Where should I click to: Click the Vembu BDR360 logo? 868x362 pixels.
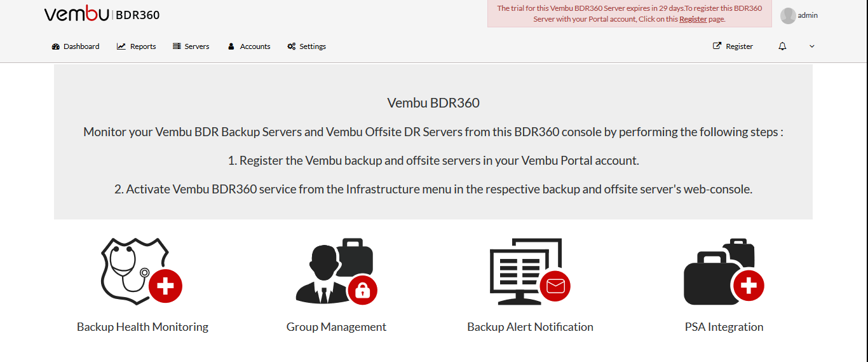(x=102, y=14)
